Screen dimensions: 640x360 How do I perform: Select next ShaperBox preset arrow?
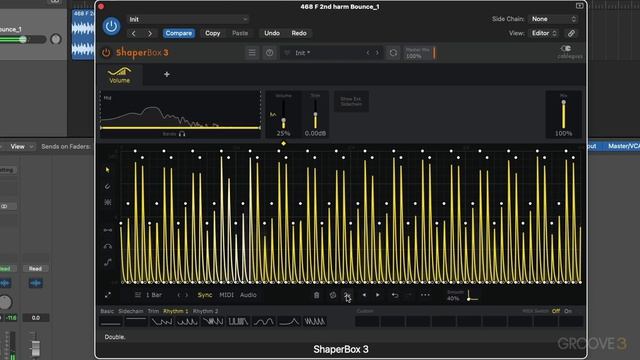(377, 53)
